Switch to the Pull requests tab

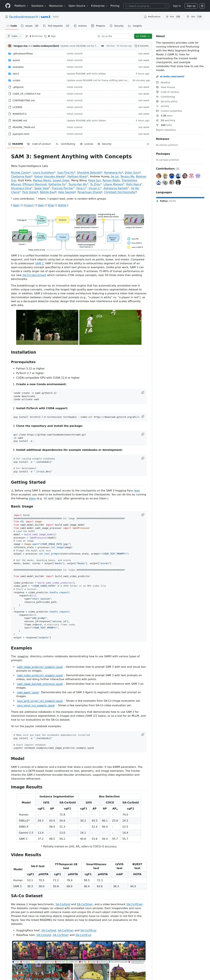[x=56, y=26]
